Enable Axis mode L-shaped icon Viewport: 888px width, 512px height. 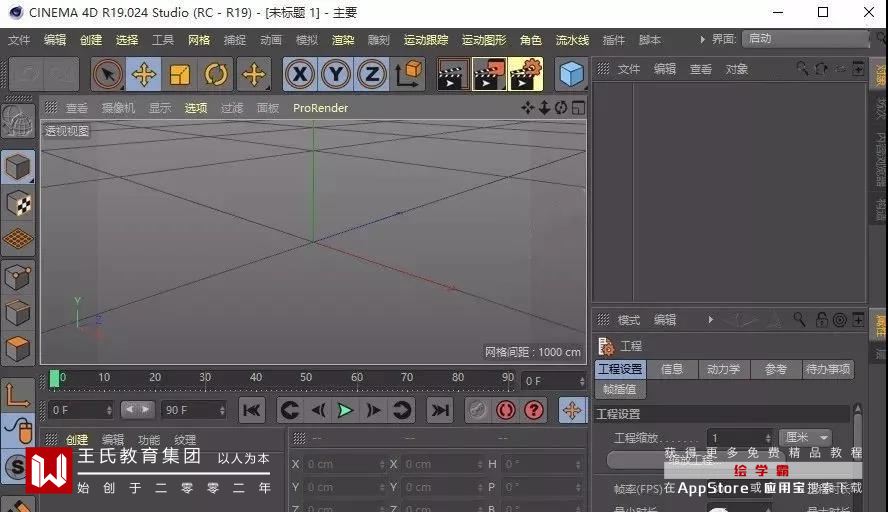pos(18,395)
